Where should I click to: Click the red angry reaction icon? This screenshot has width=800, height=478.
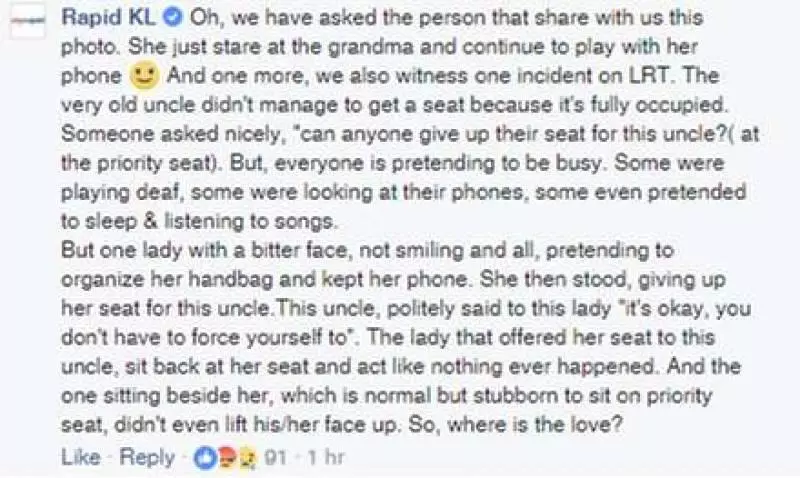tap(227, 458)
